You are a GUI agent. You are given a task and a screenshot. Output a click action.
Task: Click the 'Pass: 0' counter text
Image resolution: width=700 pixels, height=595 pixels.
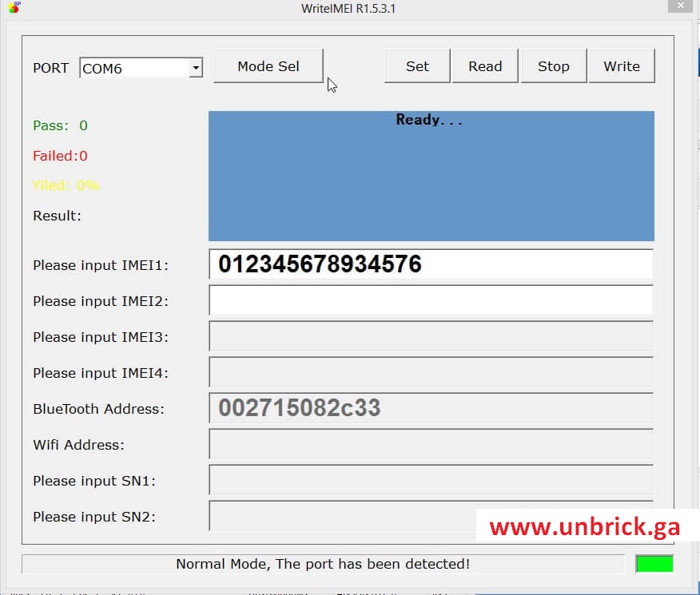pos(60,125)
